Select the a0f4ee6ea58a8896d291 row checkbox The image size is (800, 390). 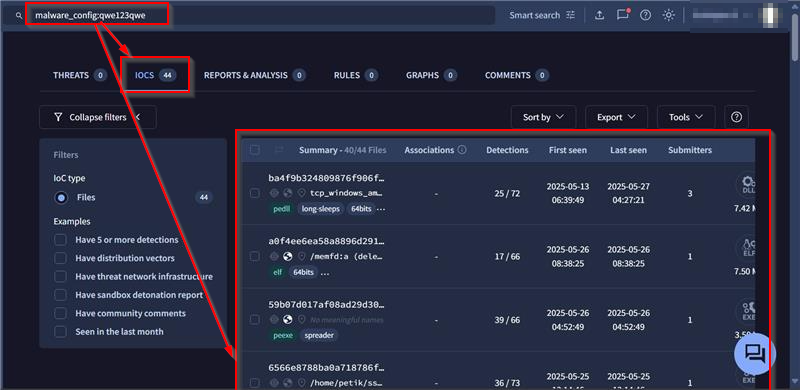255,256
